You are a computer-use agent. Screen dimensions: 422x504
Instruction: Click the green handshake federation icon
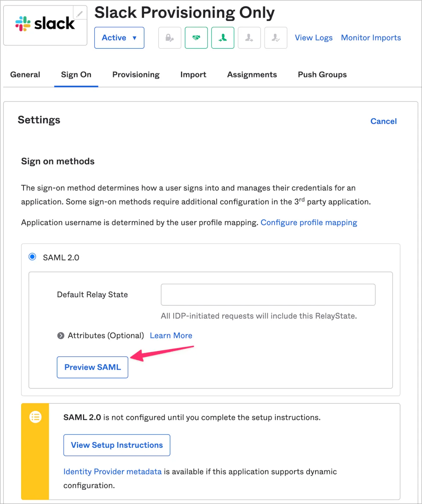[x=196, y=38]
